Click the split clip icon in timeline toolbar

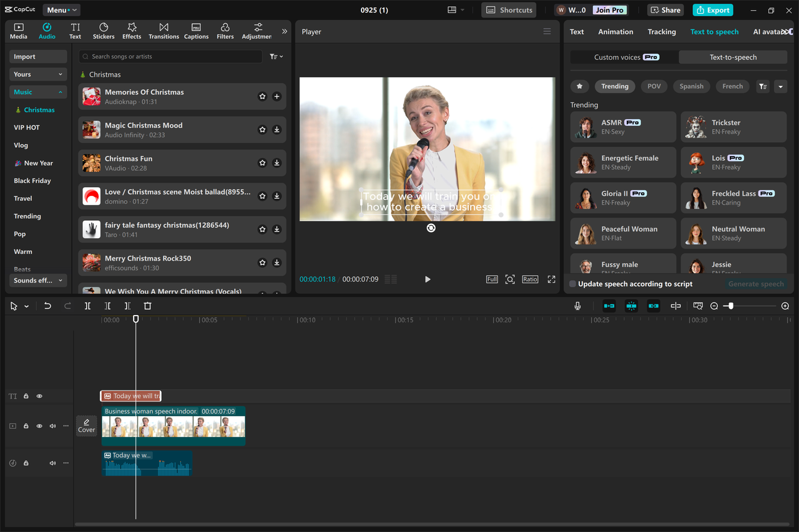tap(87, 306)
